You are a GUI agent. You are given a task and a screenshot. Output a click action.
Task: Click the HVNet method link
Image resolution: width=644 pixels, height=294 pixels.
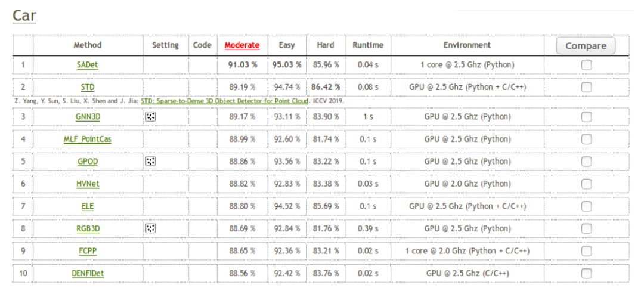click(x=88, y=184)
